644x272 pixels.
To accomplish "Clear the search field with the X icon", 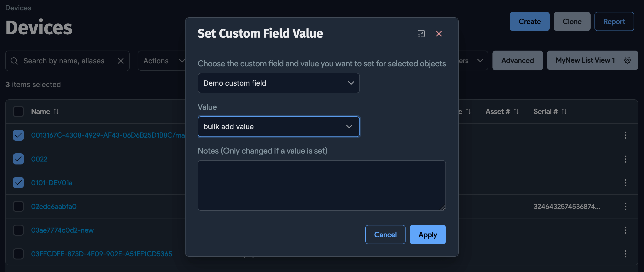I will coord(120,61).
